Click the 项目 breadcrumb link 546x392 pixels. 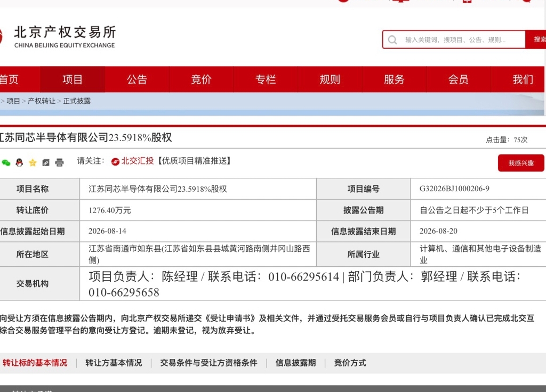click(13, 101)
